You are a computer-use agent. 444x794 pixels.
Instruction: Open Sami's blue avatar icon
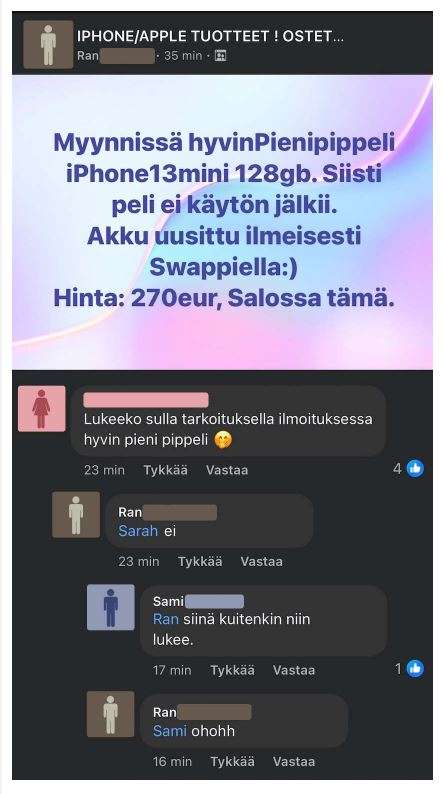point(111,607)
